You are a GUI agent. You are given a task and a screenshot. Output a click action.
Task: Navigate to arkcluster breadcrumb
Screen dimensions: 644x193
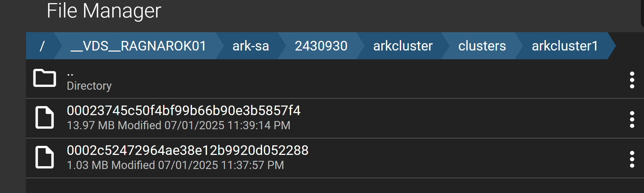[403, 46]
